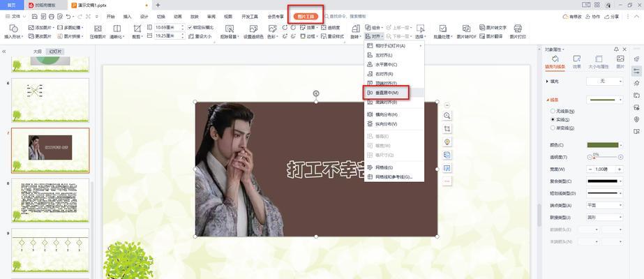Click the 图片转PDF icon
Image resolution: width=644 pixels, height=279 pixels.
coord(466,29)
